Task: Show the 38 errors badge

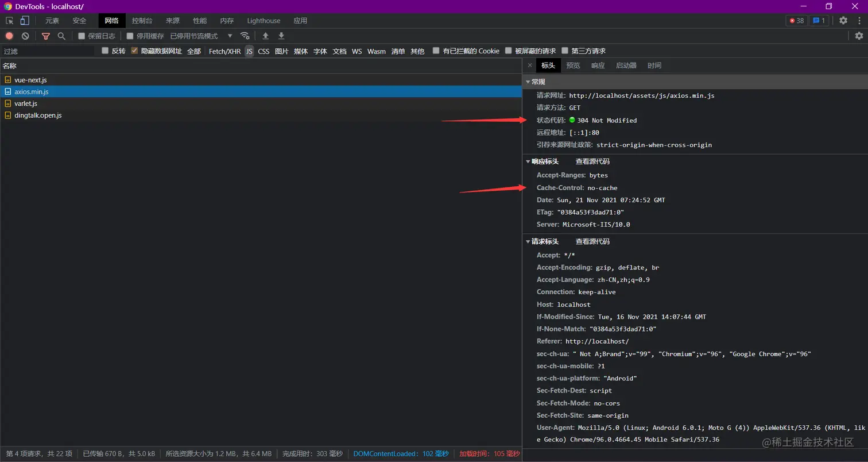Action: point(797,21)
